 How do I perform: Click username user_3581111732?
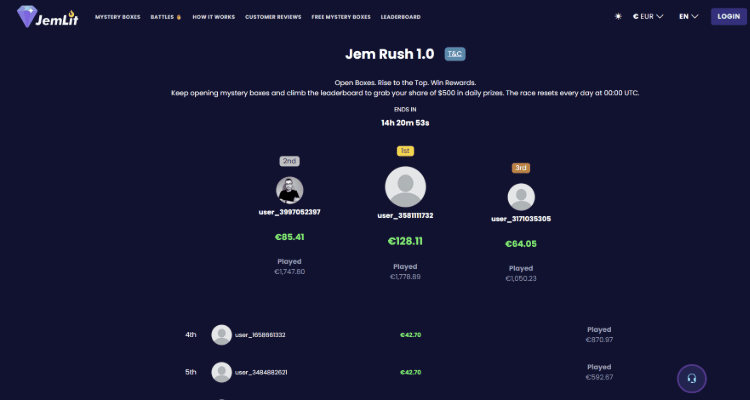(x=406, y=216)
